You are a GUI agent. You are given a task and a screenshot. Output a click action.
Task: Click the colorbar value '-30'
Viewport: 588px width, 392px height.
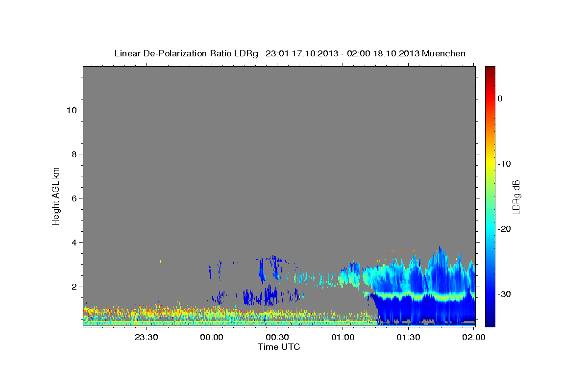(504, 294)
